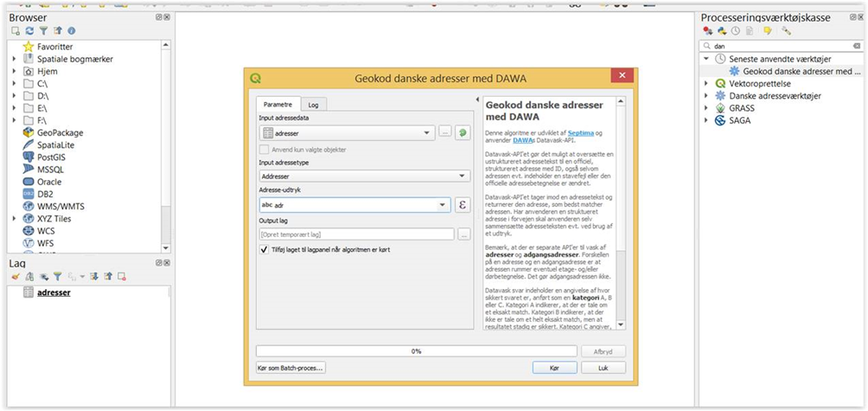Open results viewer in Processing toolbox
This screenshot has width=868, height=411.
749,31
